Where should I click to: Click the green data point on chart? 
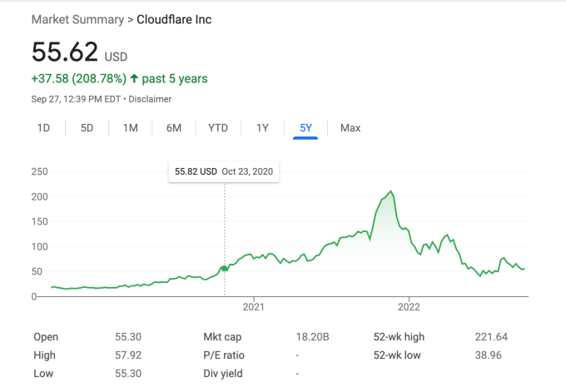click(x=224, y=268)
